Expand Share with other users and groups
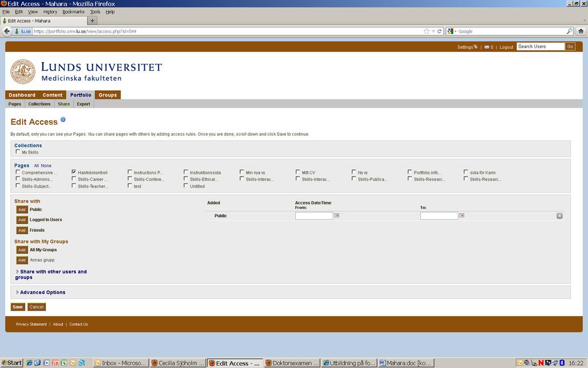Image resolution: width=588 pixels, height=368 pixels. tap(51, 274)
